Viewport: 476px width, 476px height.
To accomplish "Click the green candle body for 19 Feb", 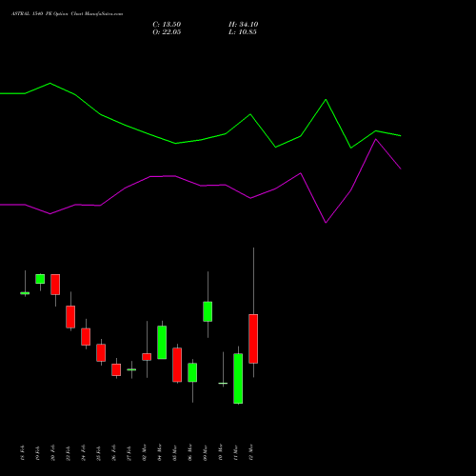I will [40, 279].
